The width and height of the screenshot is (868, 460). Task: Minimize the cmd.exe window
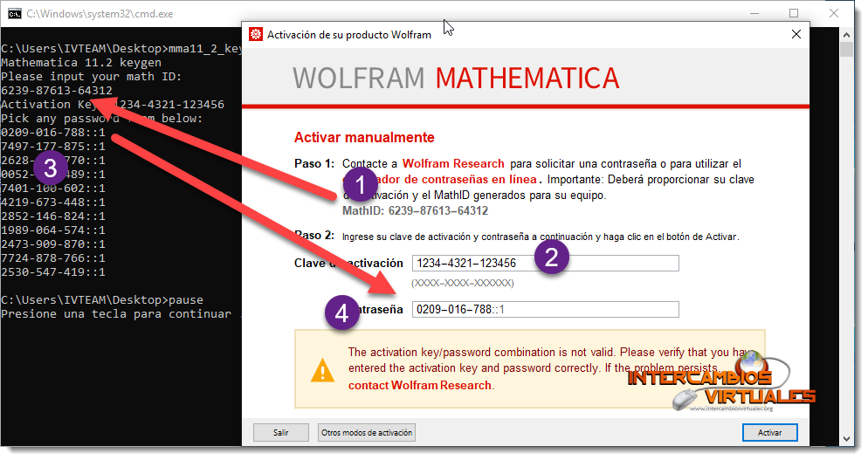pos(753,13)
